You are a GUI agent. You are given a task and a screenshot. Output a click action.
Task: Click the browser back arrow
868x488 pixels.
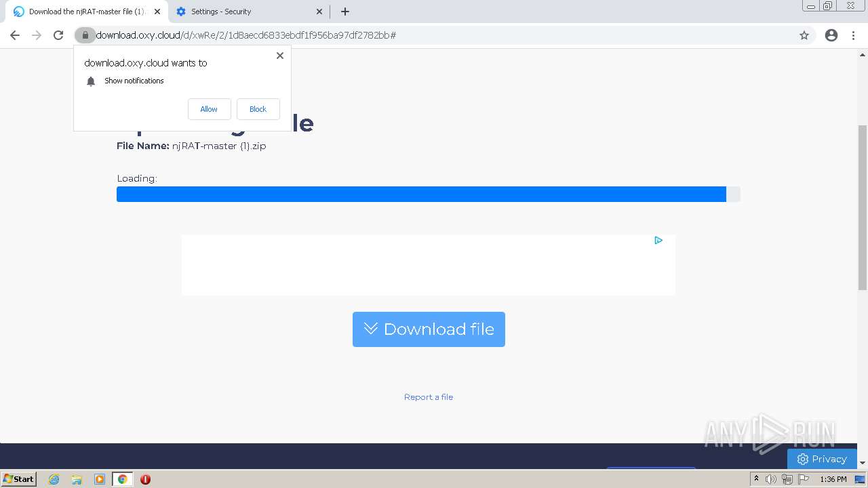click(15, 35)
